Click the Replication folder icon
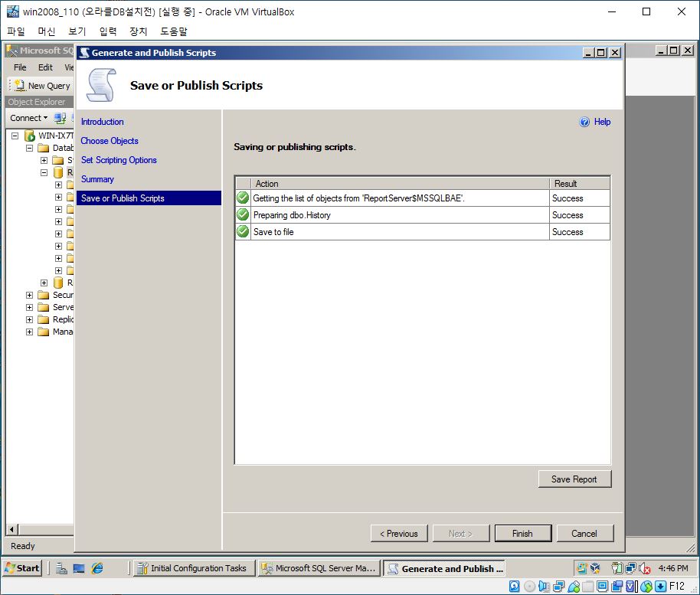Screen dimensions: 700x595 pyautogui.click(x=44, y=319)
